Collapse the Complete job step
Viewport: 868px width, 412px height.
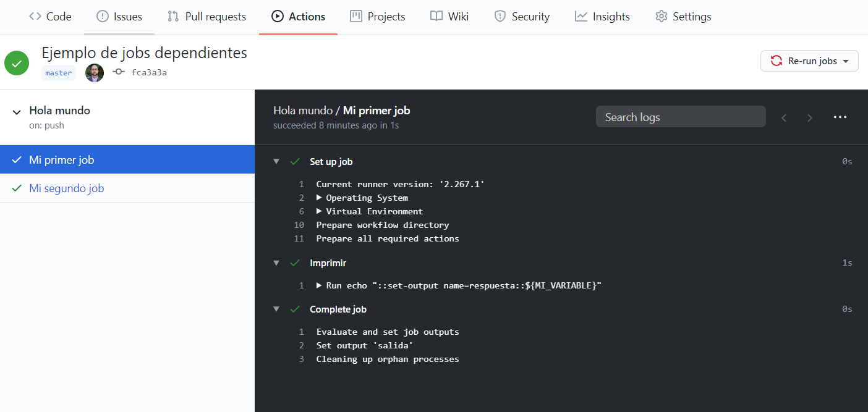pos(276,309)
